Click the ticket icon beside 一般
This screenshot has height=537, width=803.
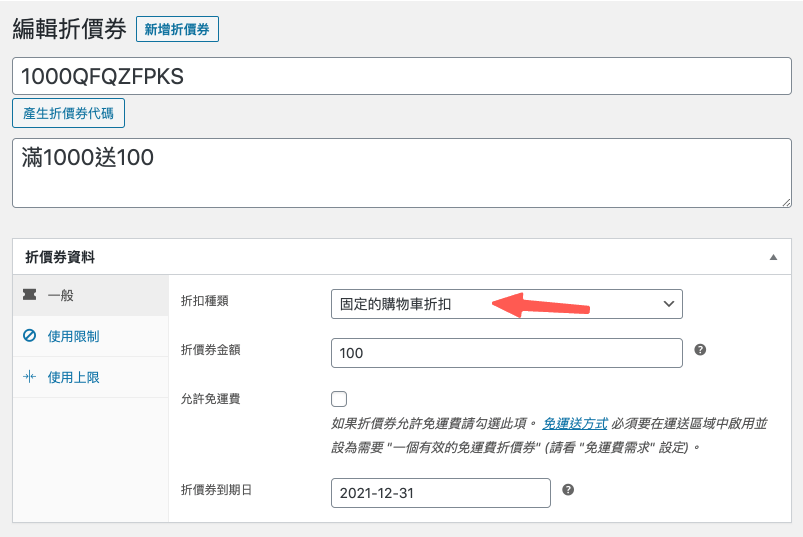(x=29, y=296)
